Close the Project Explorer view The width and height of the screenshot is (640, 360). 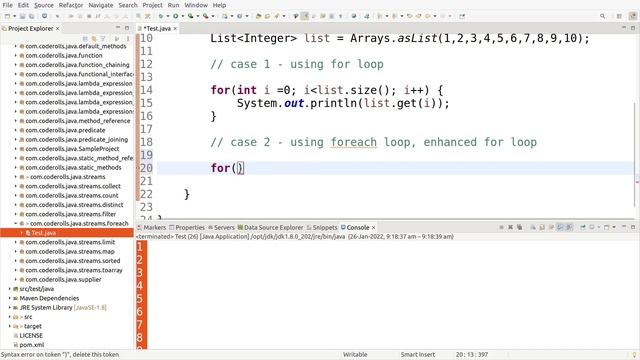point(58,28)
